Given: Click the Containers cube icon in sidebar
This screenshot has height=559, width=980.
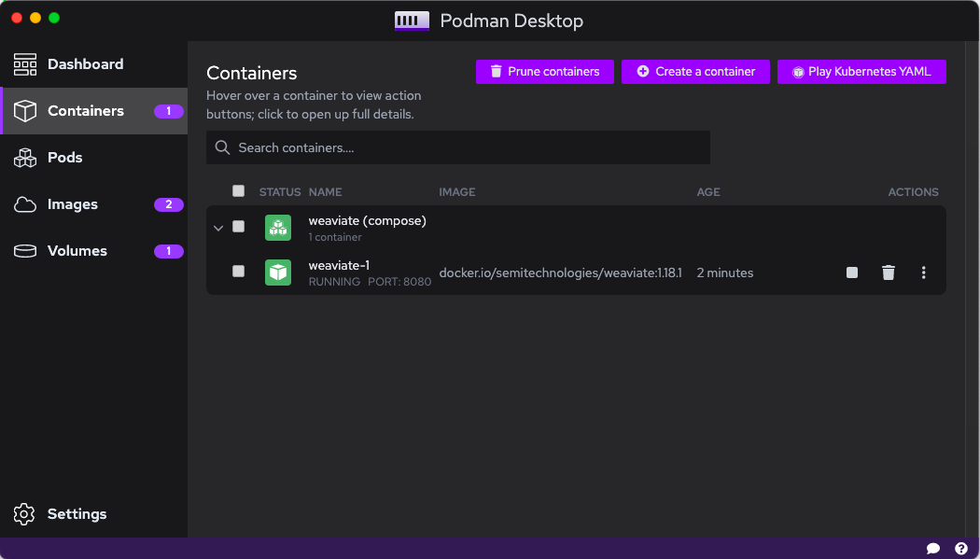Looking at the screenshot, I should coord(25,111).
